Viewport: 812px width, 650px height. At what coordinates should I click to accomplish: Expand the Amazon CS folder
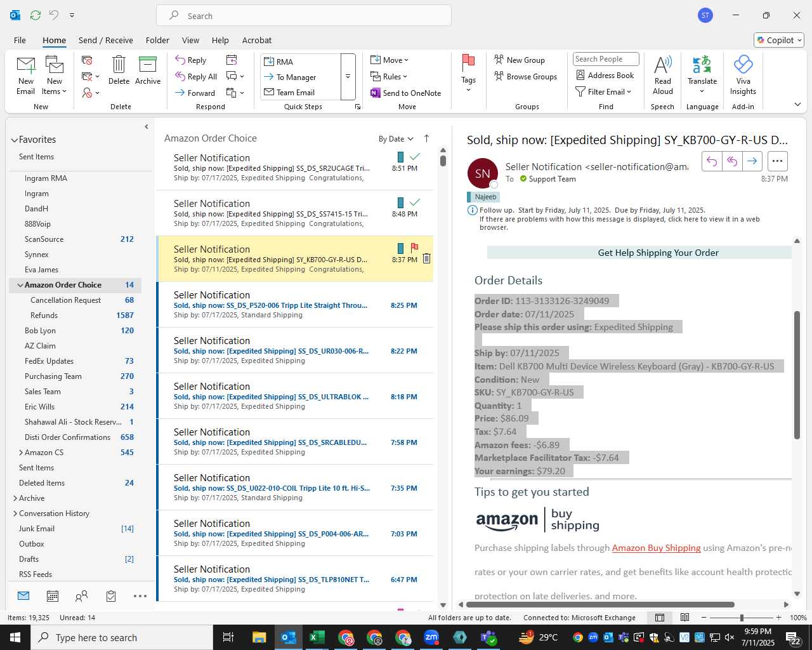point(20,453)
